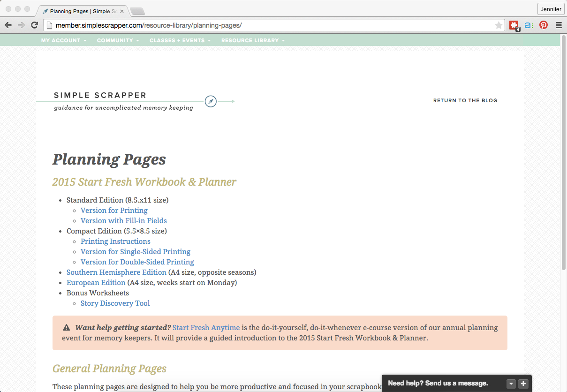Open the Chrome hamburger menu

(x=558, y=25)
